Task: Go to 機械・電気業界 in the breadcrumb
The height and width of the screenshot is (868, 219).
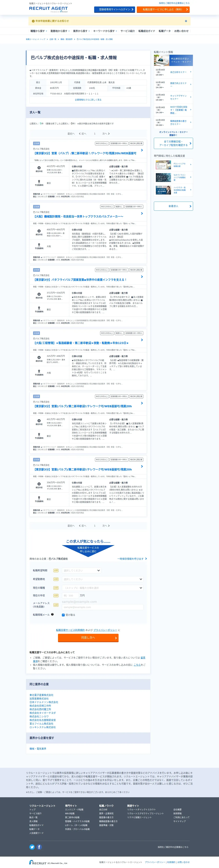Action: coord(66,39)
